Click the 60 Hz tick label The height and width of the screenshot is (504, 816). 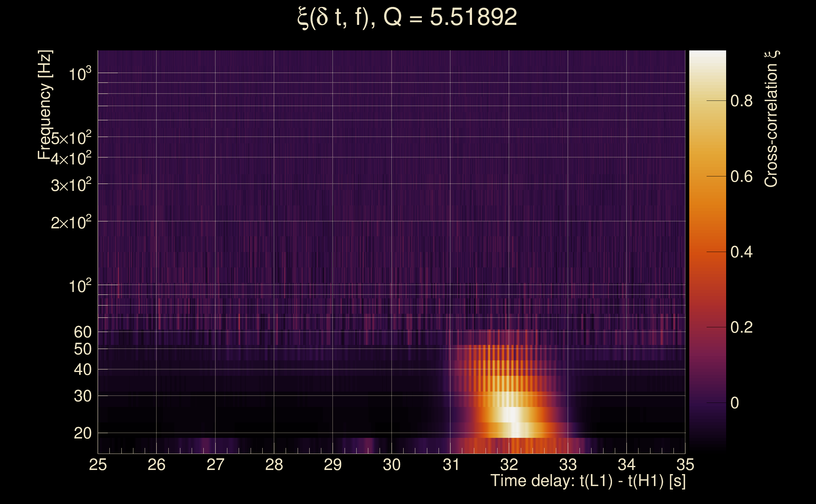pyautogui.click(x=82, y=332)
